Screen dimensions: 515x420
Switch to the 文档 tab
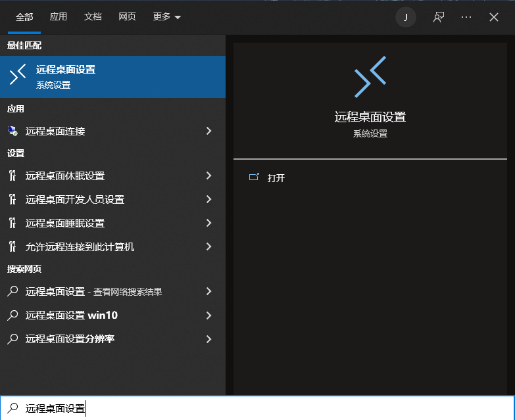93,16
